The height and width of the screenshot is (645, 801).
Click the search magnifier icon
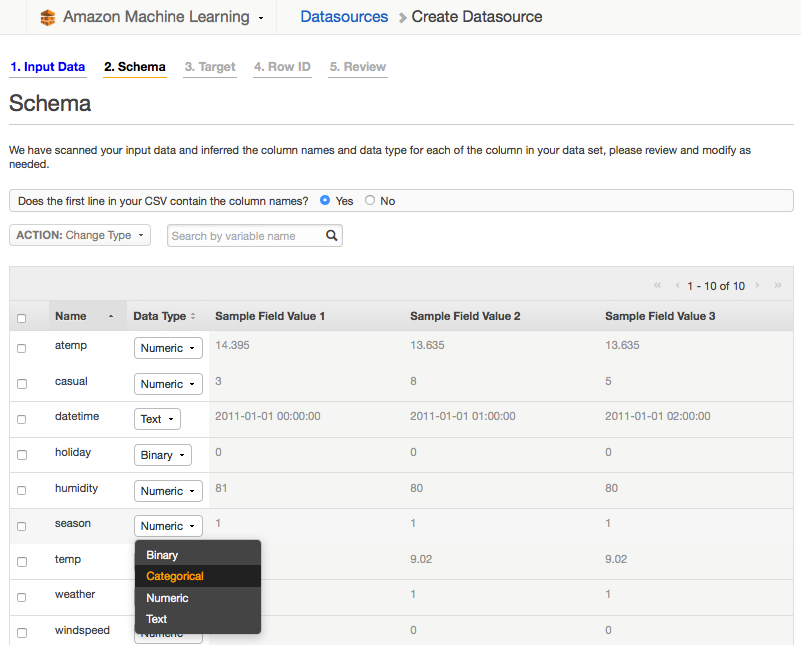tap(332, 236)
